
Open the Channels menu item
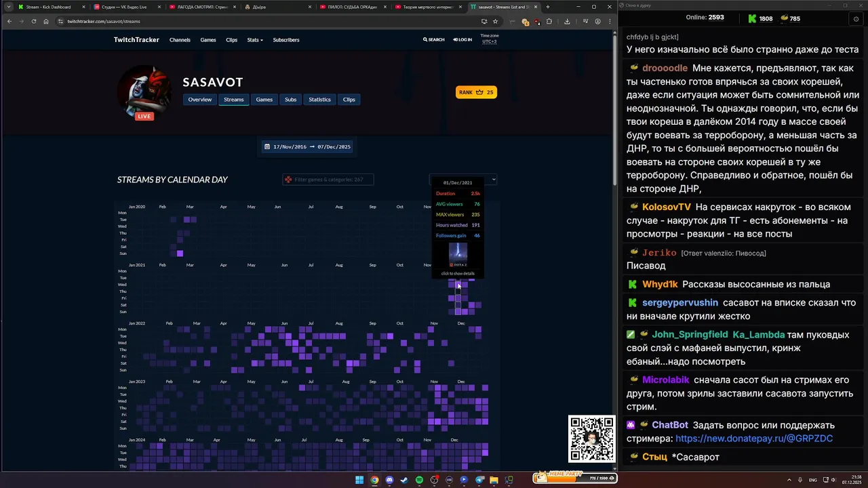180,40
